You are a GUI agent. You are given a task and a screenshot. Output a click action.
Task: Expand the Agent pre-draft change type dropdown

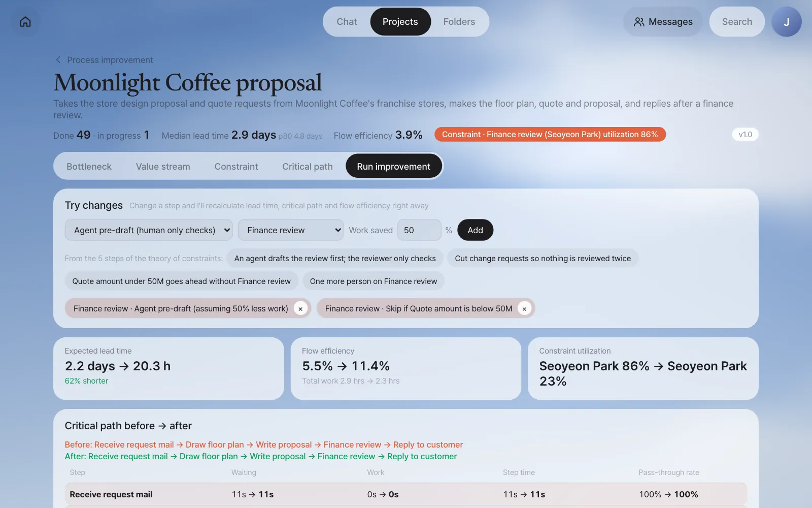coord(149,230)
